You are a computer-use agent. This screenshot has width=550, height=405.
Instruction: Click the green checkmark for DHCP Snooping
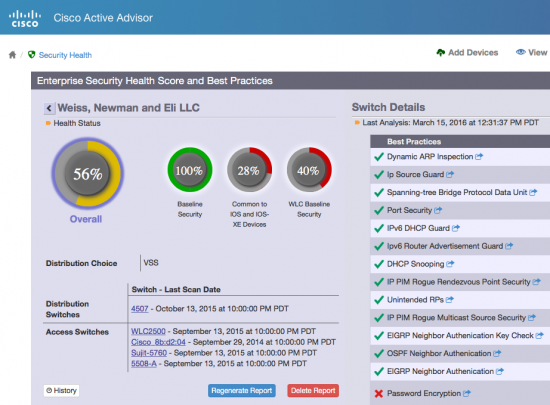pos(379,264)
